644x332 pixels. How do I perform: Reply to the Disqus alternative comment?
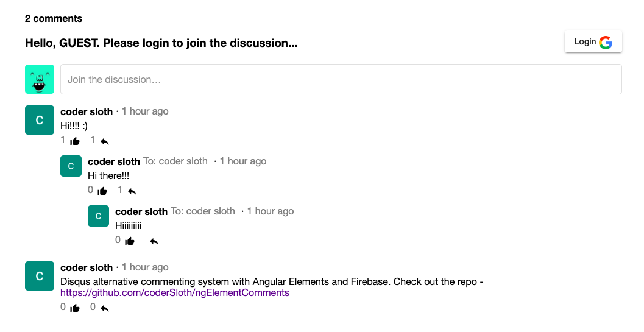[x=105, y=308]
